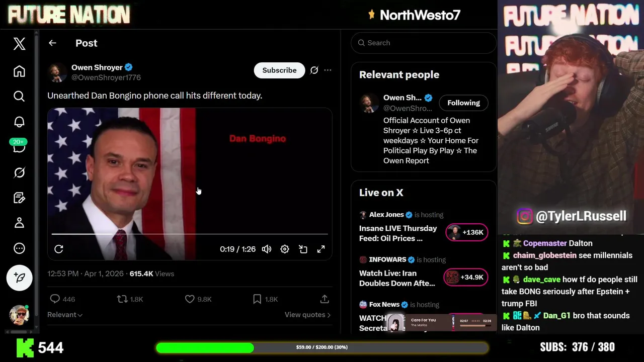
Task: Click the gold star icon before NorthWesto7
Action: point(371,15)
